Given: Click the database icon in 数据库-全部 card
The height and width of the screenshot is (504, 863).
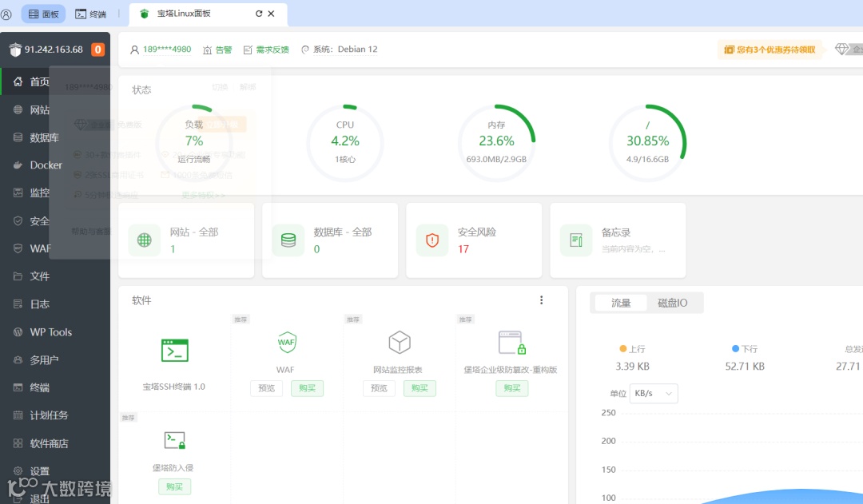Looking at the screenshot, I should (288, 240).
